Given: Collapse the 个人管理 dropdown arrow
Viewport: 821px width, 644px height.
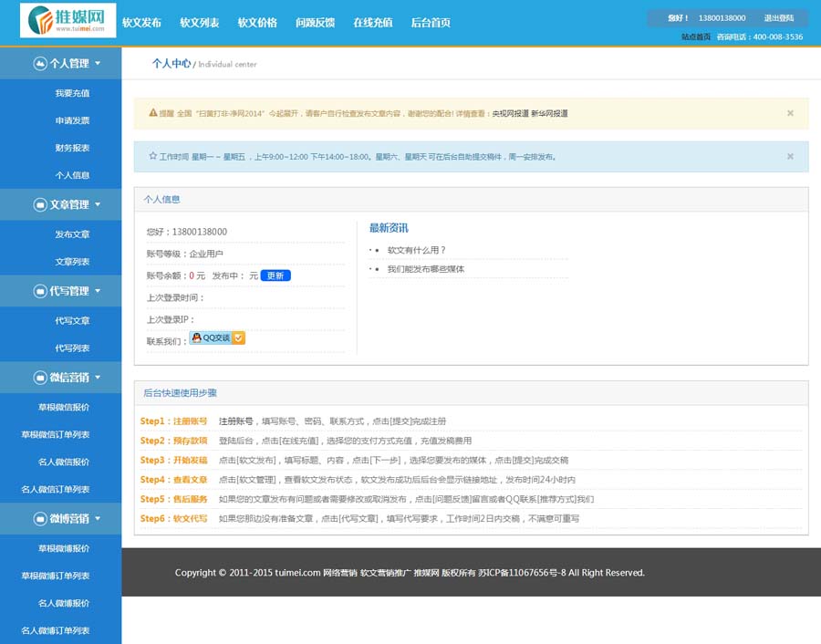Looking at the screenshot, I should [98, 64].
